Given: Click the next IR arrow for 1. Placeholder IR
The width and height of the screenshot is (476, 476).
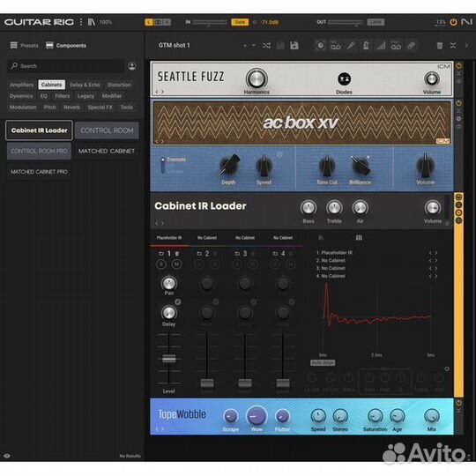Looking at the screenshot, I should [x=436, y=253].
